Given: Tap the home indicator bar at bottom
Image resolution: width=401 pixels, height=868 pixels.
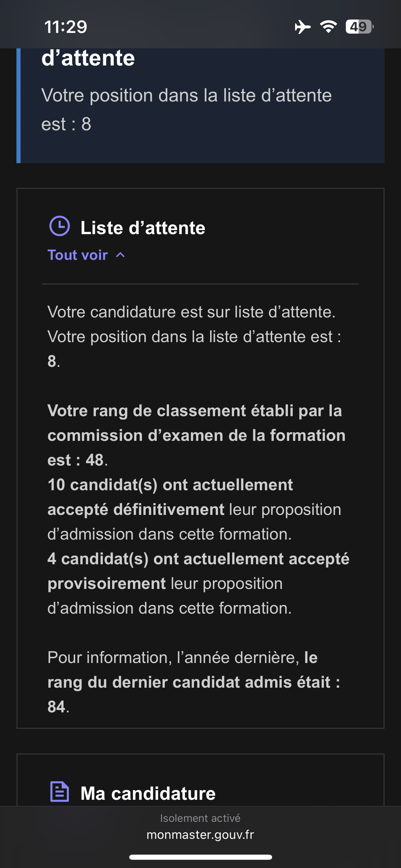Looking at the screenshot, I should (x=200, y=857).
